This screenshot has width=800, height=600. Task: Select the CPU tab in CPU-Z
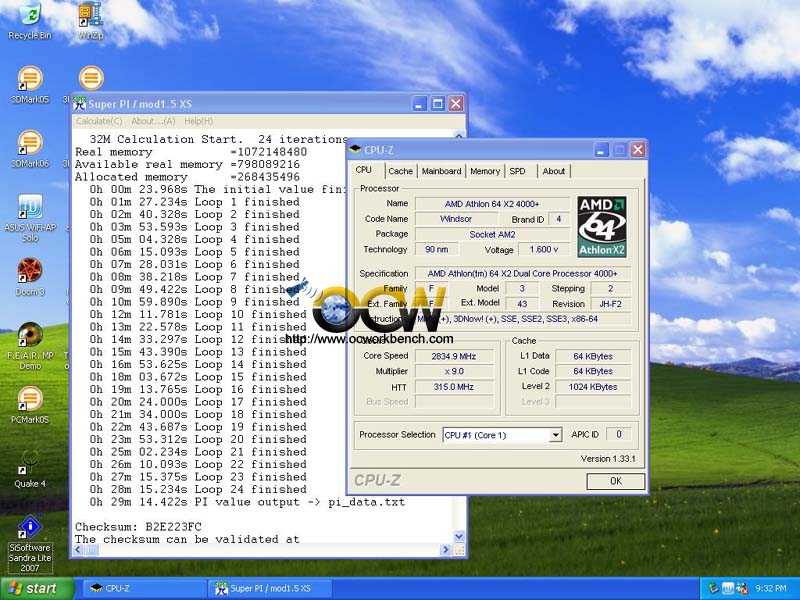tap(364, 170)
